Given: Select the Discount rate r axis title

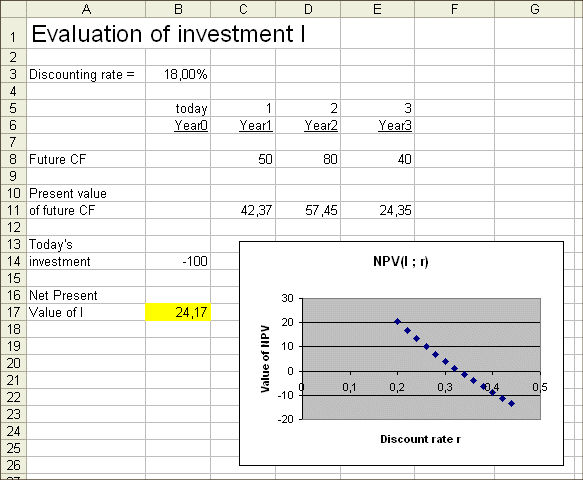Looking at the screenshot, I should point(420,439).
